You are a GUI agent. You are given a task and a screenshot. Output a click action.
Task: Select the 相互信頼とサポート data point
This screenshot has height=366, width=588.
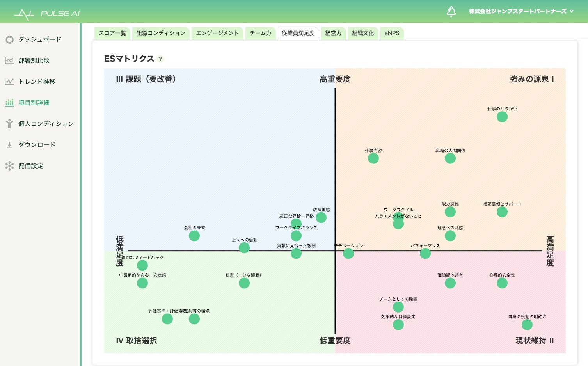coord(502,212)
